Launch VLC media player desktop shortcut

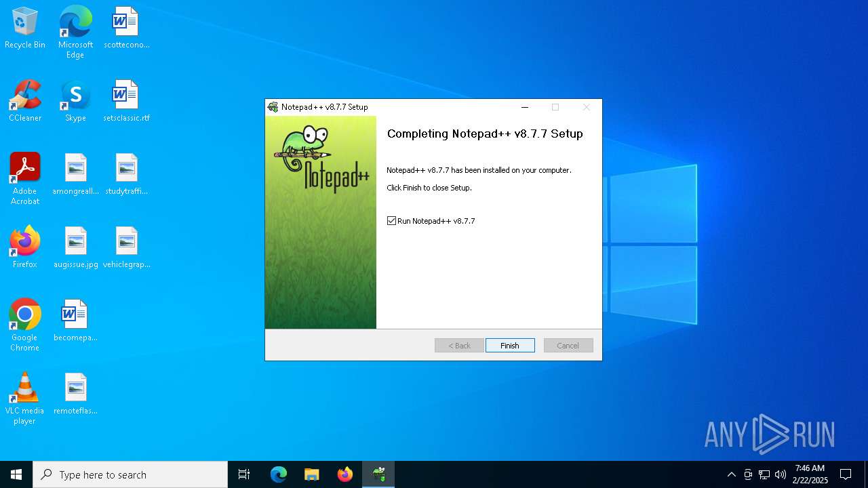[x=25, y=399]
